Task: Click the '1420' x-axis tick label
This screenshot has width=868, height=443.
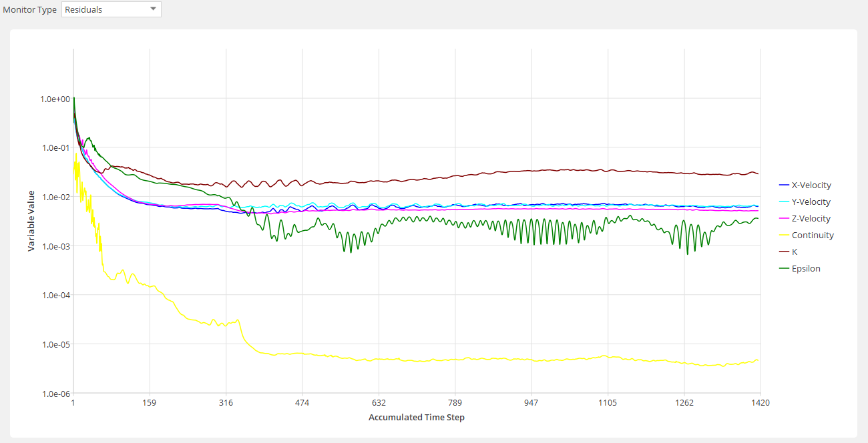Action: click(x=761, y=403)
